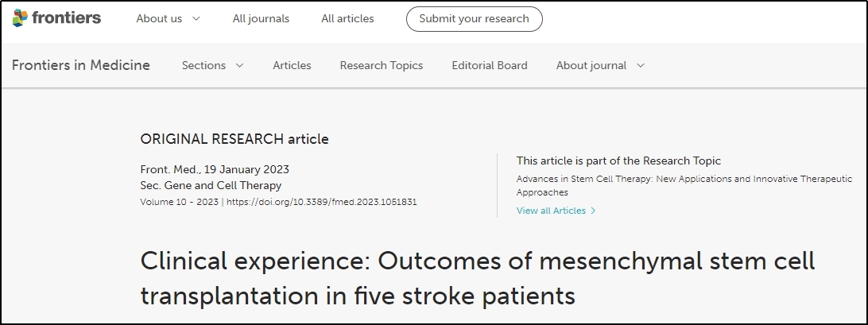Click the arrow next to View all Articles
Image resolution: width=868 pixels, height=325 pixels.
(594, 211)
